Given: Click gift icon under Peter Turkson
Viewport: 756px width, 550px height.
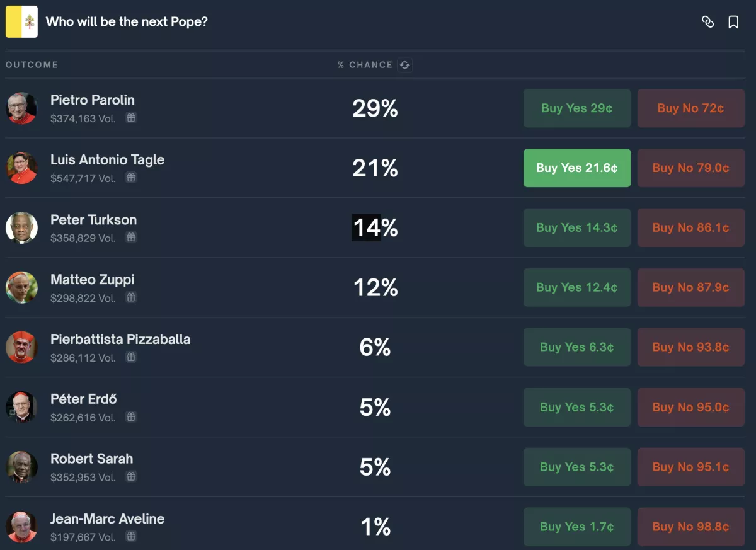Looking at the screenshot, I should tap(131, 238).
